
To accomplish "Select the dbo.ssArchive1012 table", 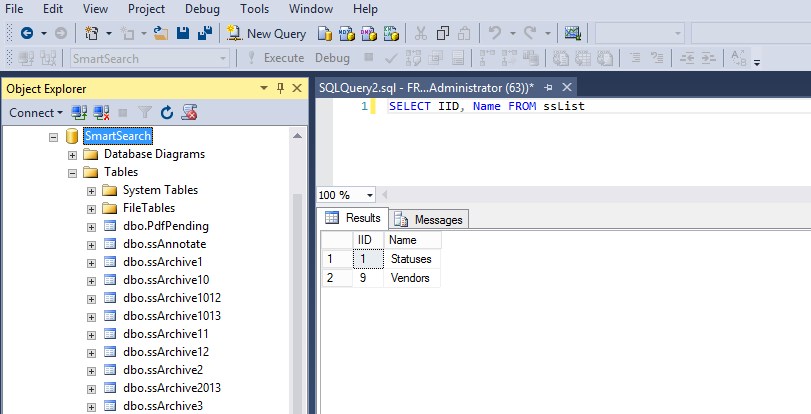I will pyautogui.click(x=172, y=298).
